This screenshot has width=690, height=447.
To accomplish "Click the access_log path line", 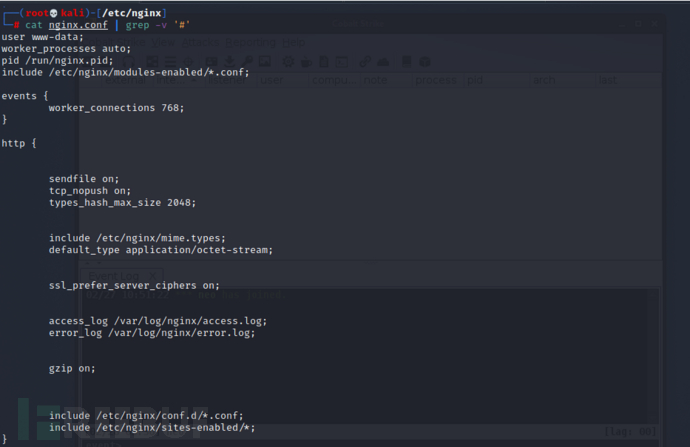I will (157, 321).
